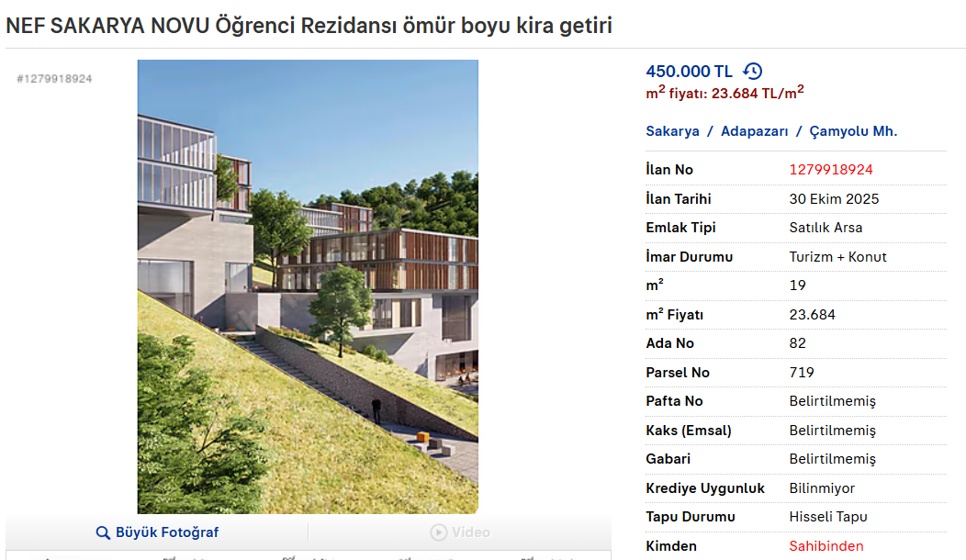Screen dimensions: 966x560
Task: Navigate to Sakarya in the breadcrumb
Action: click(x=672, y=131)
